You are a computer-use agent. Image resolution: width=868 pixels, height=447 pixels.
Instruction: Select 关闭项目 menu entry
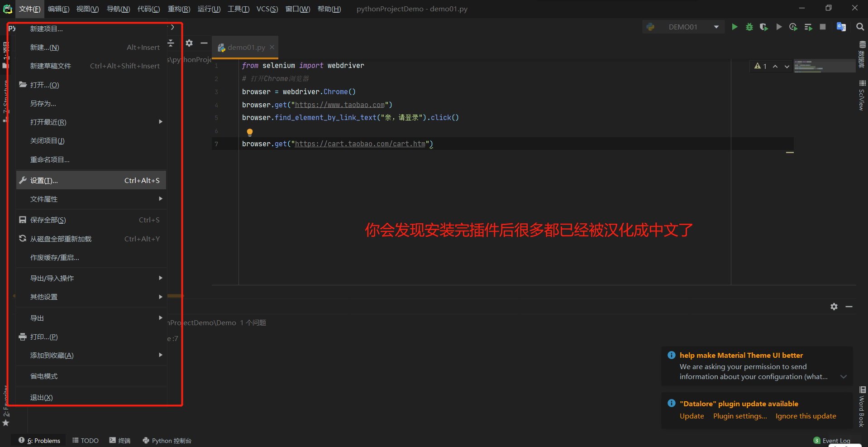tap(91, 141)
